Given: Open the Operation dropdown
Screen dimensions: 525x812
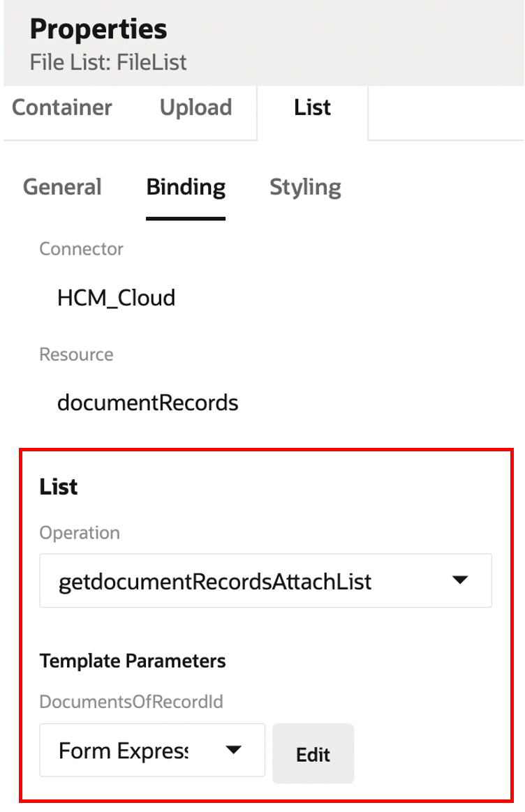Looking at the screenshot, I should click(x=265, y=580).
